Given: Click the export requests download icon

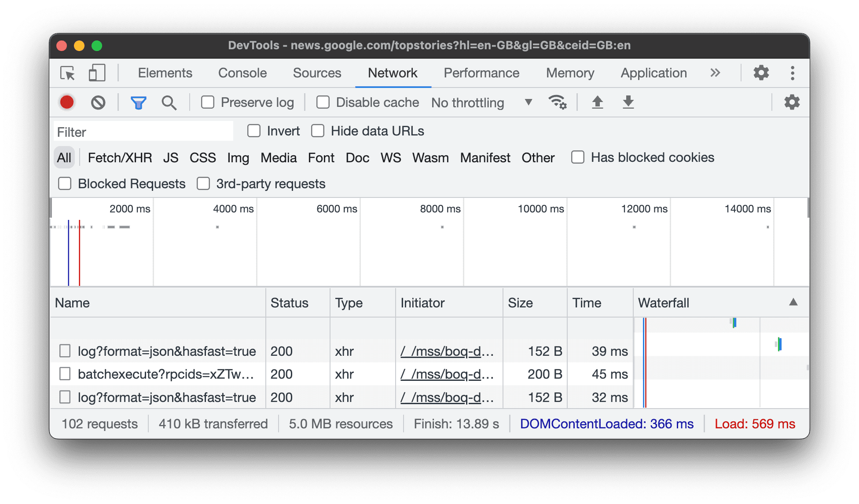Looking at the screenshot, I should click(x=629, y=102).
